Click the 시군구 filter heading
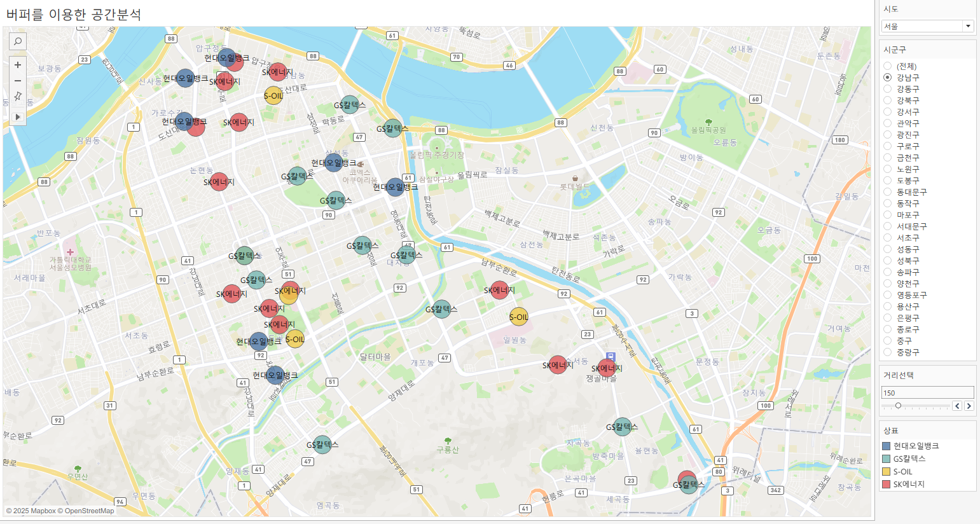 click(x=895, y=50)
